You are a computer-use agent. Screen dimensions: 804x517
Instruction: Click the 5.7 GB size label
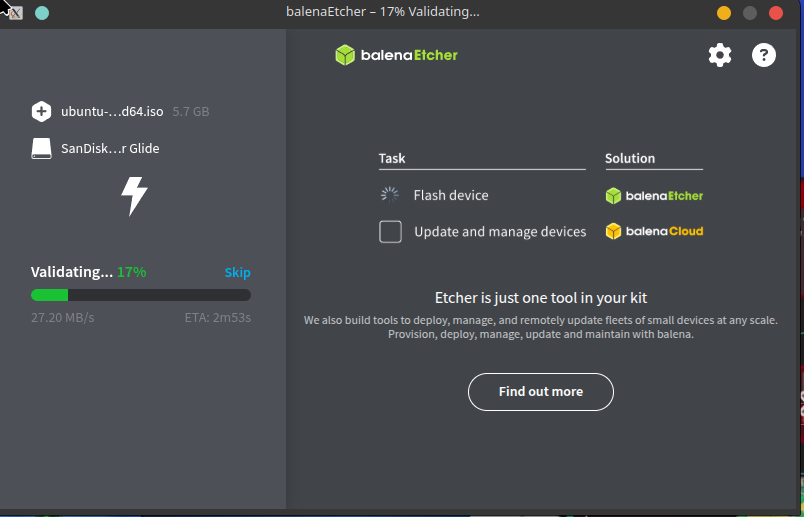(191, 111)
